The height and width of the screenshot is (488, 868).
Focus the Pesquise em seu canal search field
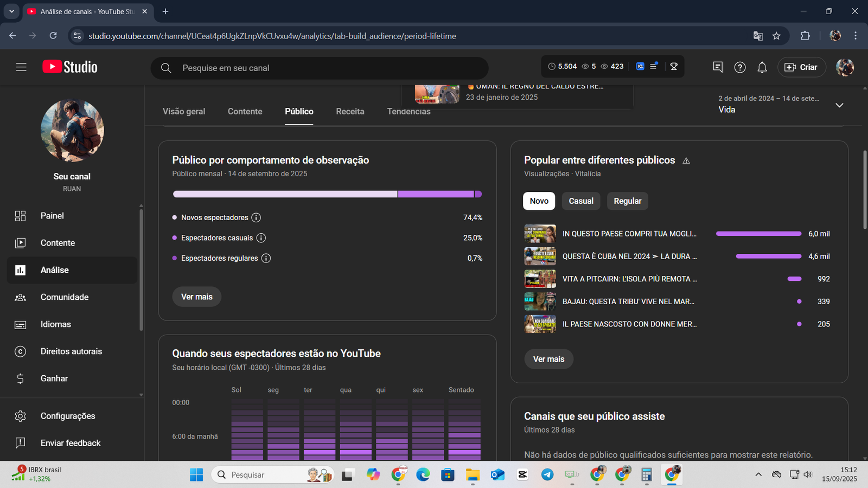point(320,68)
